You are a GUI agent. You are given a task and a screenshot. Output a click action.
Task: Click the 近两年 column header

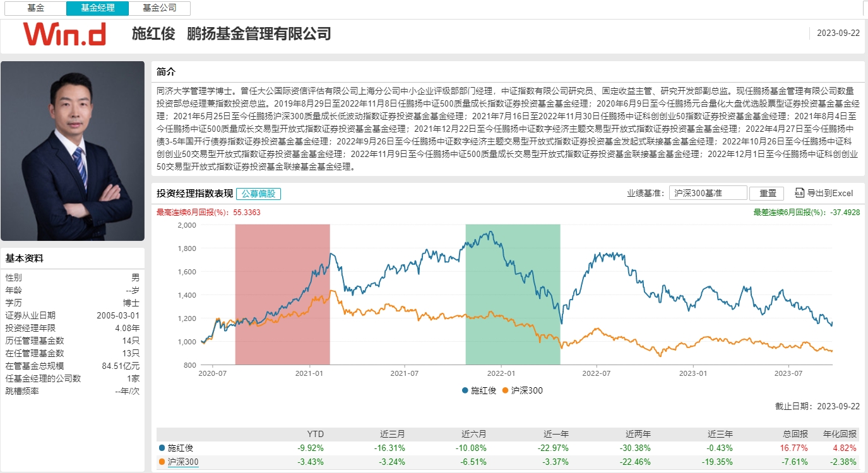pyautogui.click(x=638, y=435)
